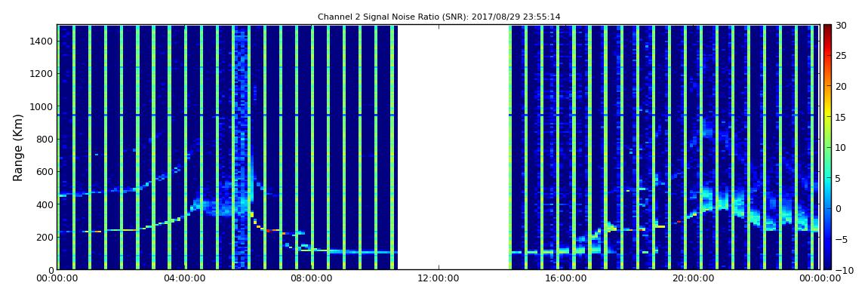Click the y-axis tick label 1200
Image resolution: width=868 pixels, height=307 pixels.
pyautogui.click(x=42, y=74)
